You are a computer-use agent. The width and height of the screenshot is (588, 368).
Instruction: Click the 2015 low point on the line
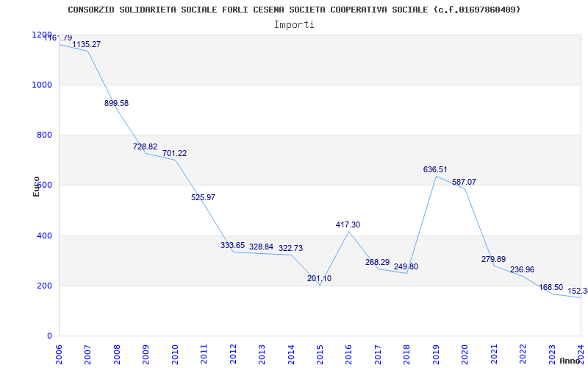[320, 285]
